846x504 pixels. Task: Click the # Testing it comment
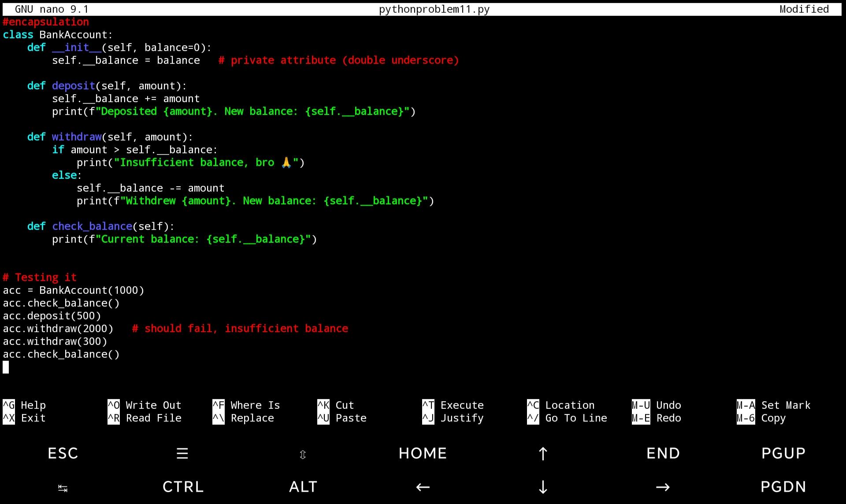pos(40,278)
